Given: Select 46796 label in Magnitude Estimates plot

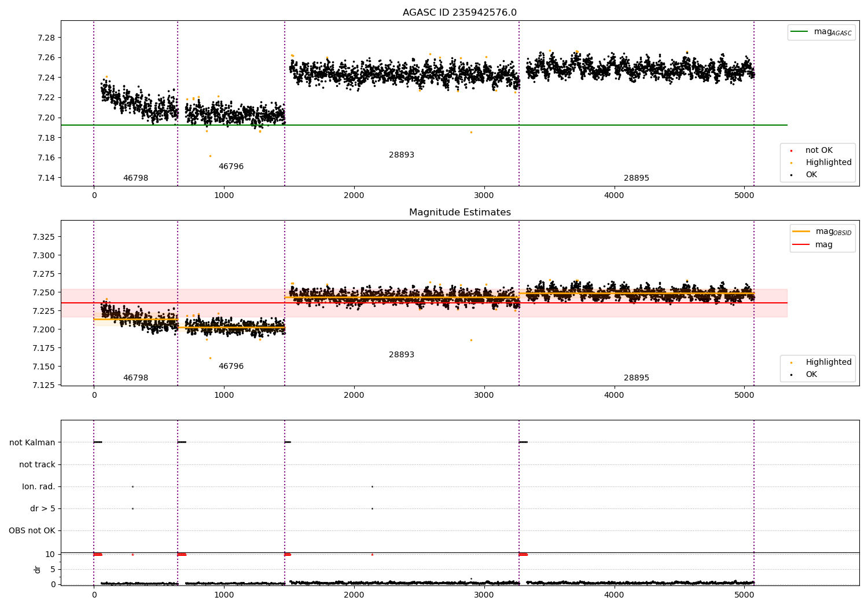Looking at the screenshot, I should pyautogui.click(x=231, y=367).
